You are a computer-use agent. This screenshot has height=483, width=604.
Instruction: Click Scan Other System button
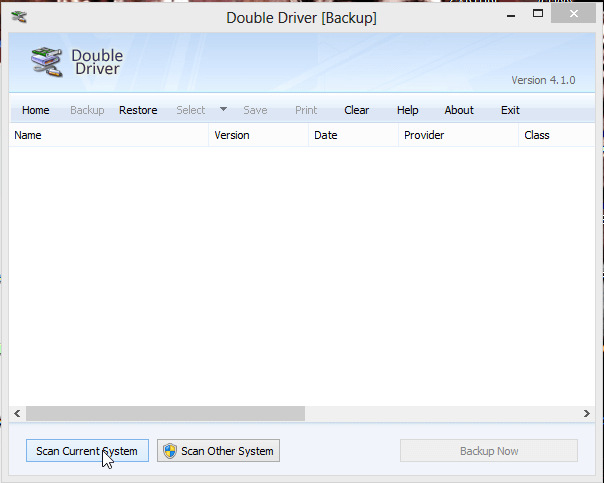tap(218, 451)
